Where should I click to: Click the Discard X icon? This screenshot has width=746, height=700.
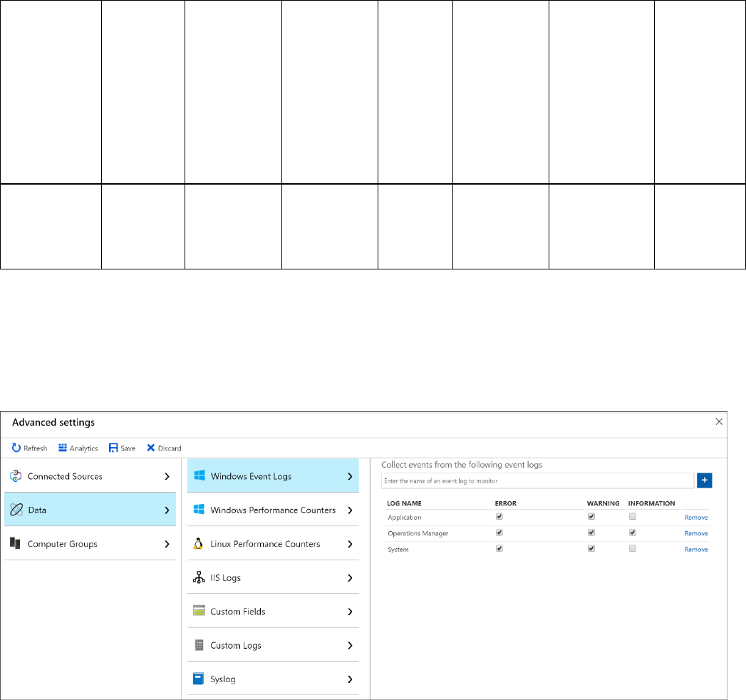(151, 448)
